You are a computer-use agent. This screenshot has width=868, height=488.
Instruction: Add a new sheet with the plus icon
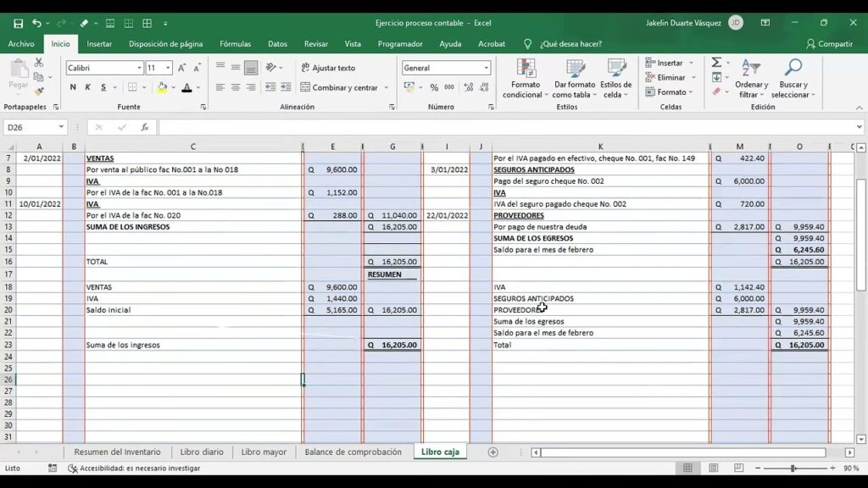492,452
